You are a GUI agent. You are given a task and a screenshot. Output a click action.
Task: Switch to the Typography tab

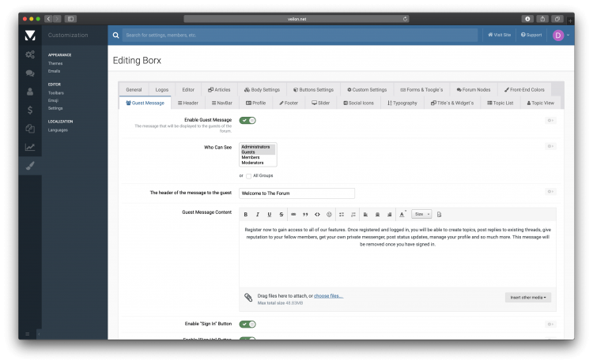pyautogui.click(x=402, y=103)
